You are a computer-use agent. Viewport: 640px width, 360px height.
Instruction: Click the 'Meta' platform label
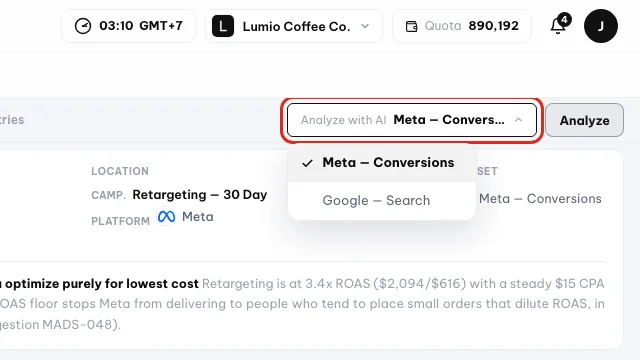click(198, 216)
